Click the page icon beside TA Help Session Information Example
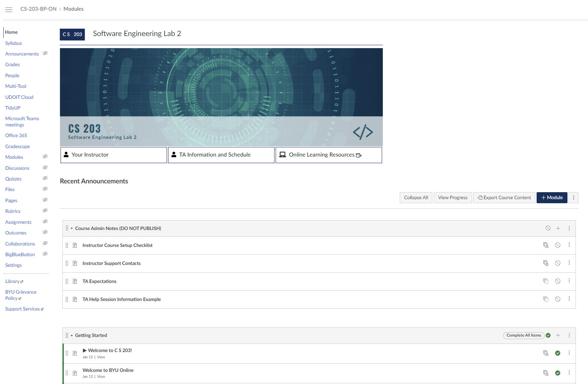588x384 pixels. pyautogui.click(x=75, y=299)
